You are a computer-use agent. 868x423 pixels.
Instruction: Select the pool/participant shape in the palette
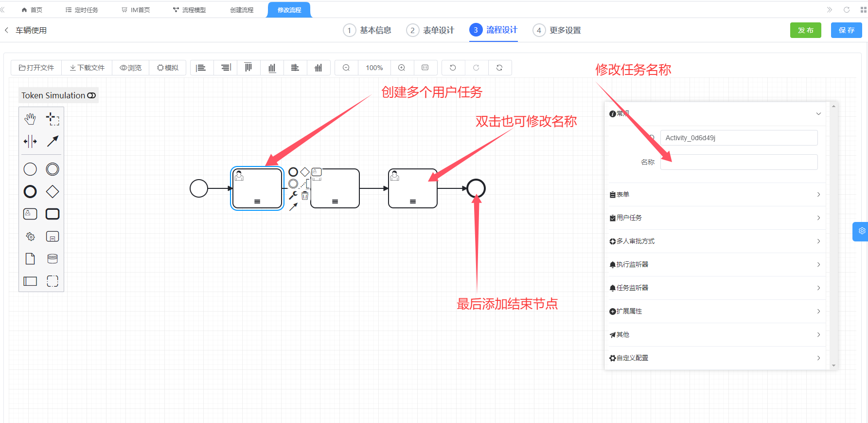tap(30, 281)
